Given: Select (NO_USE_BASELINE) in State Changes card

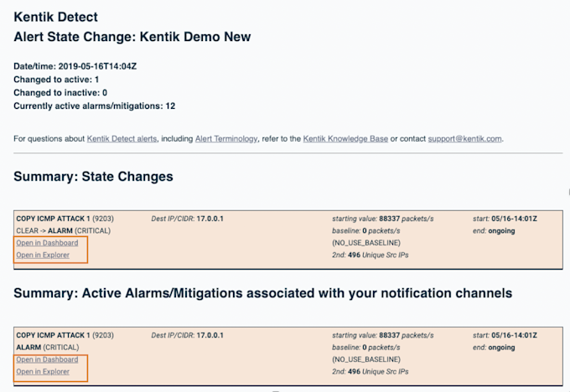Looking at the screenshot, I should [x=366, y=243].
